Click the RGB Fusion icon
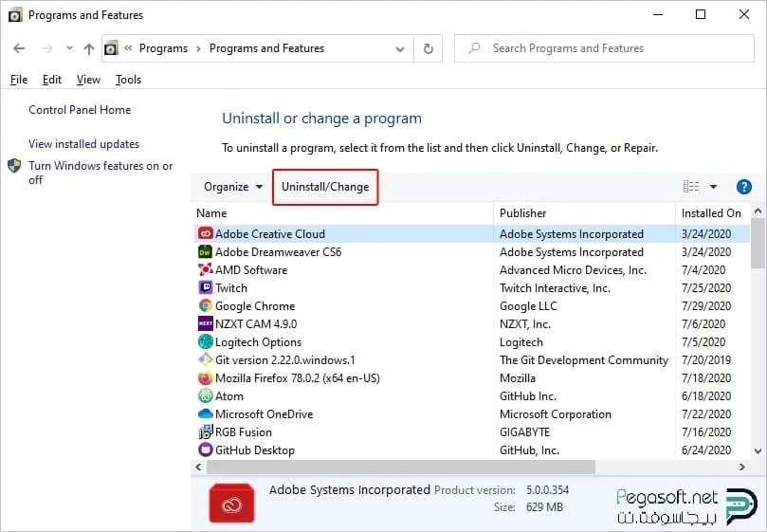767x532 pixels. tap(205, 432)
